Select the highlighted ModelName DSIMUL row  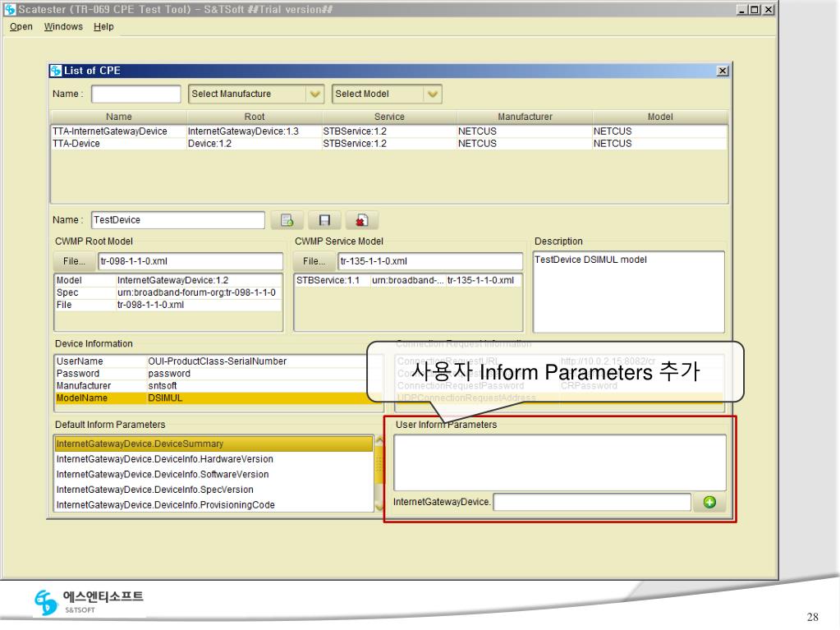click(x=218, y=398)
